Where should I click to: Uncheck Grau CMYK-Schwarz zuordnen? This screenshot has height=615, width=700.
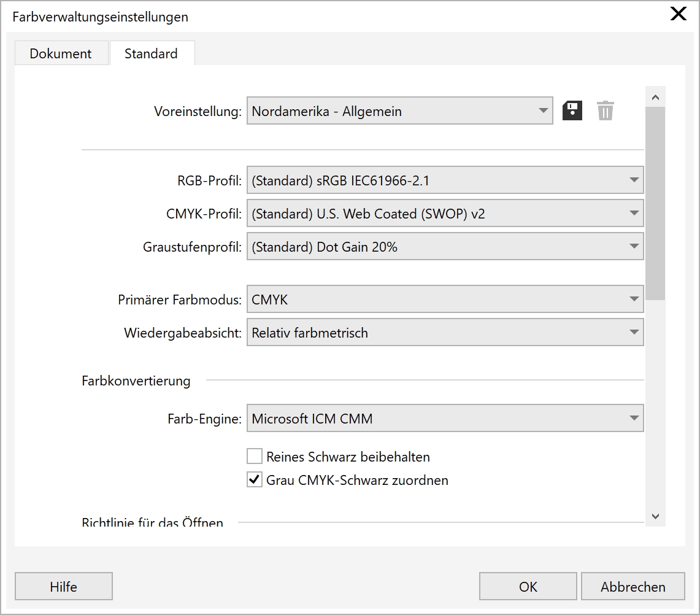tap(255, 480)
